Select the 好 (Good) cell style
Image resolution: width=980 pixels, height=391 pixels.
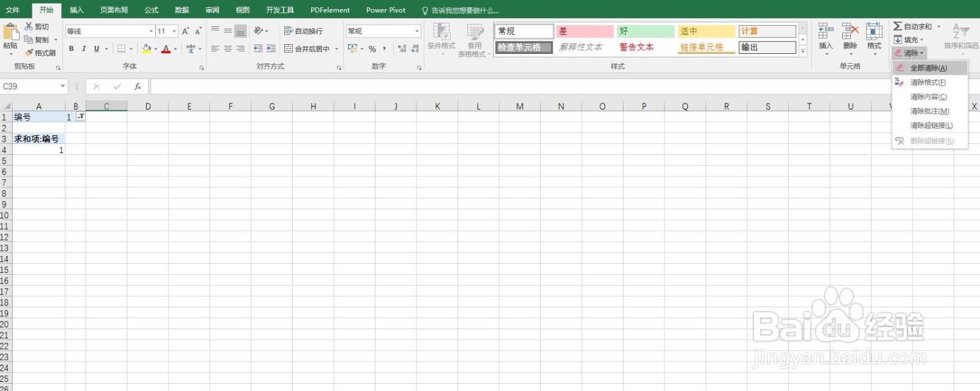(645, 31)
